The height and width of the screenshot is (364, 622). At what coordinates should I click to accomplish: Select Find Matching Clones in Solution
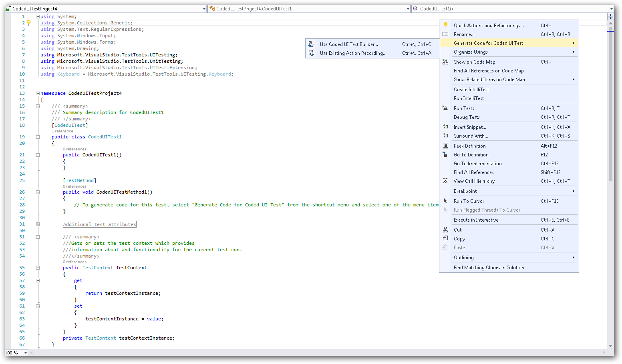pos(509,267)
